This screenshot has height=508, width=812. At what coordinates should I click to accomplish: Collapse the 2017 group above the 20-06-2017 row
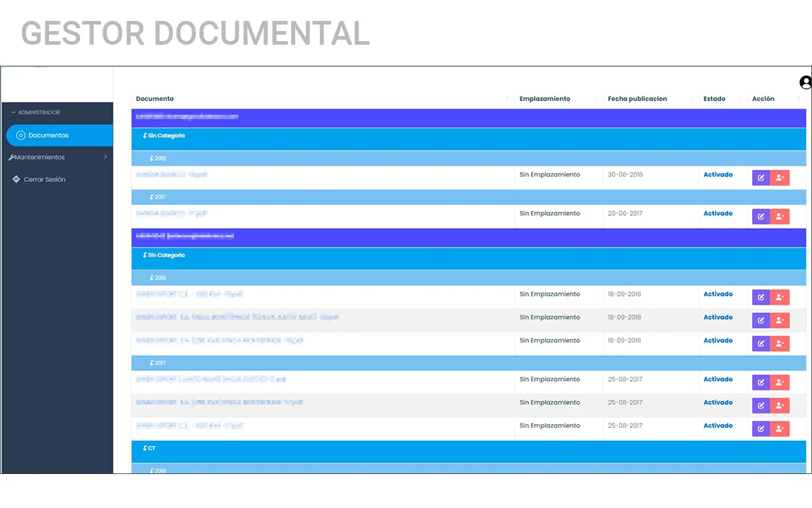[x=468, y=197]
